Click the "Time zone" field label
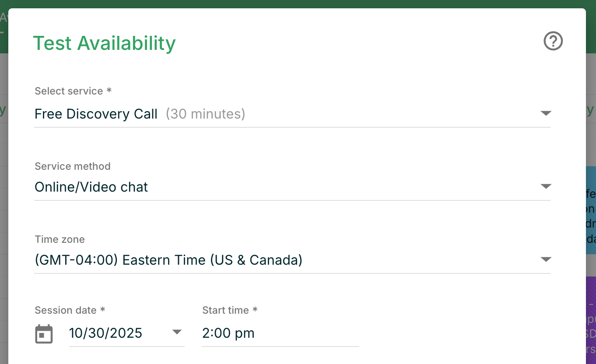This screenshot has width=596, height=364. click(x=60, y=239)
